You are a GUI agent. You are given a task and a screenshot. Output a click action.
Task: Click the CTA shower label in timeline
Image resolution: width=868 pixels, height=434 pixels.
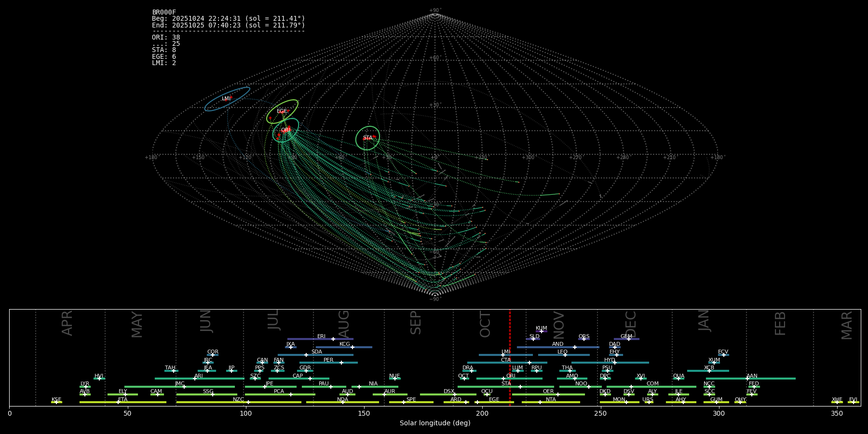click(x=506, y=360)
